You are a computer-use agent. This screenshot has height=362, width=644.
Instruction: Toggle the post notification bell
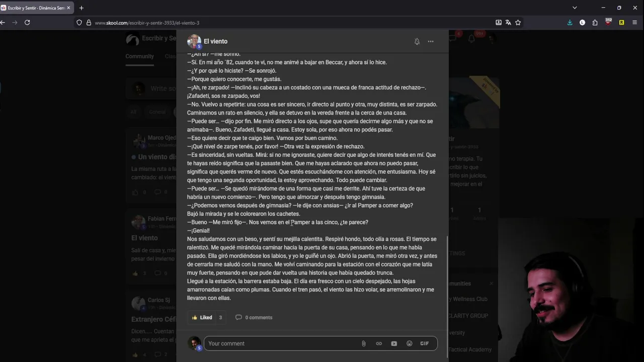417,42
